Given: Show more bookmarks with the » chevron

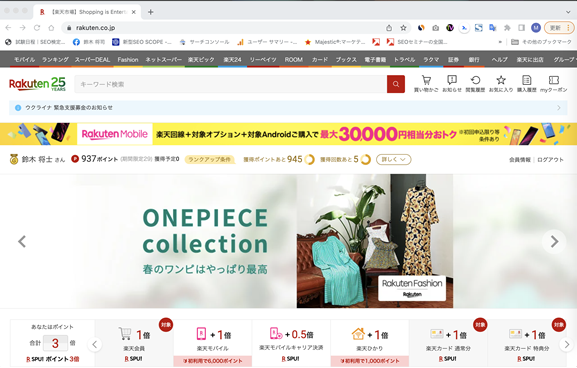Looking at the screenshot, I should (x=500, y=42).
